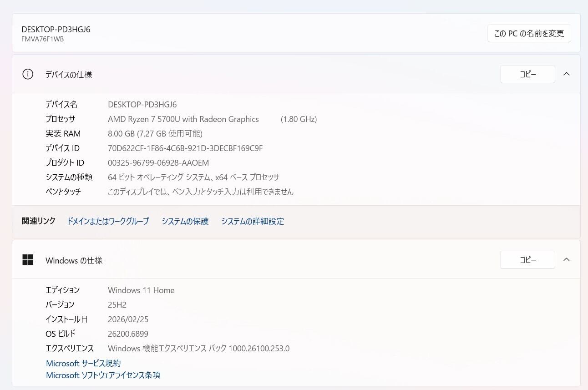Click the デバイス ID value 70D622CF-1F86-4C6B-921D-3DECBF169C9F

185,148
